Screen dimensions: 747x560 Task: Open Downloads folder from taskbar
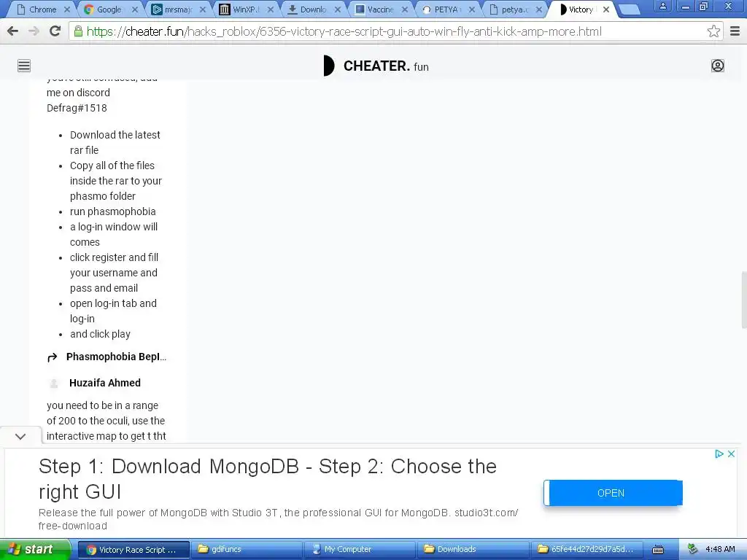[x=473, y=550]
